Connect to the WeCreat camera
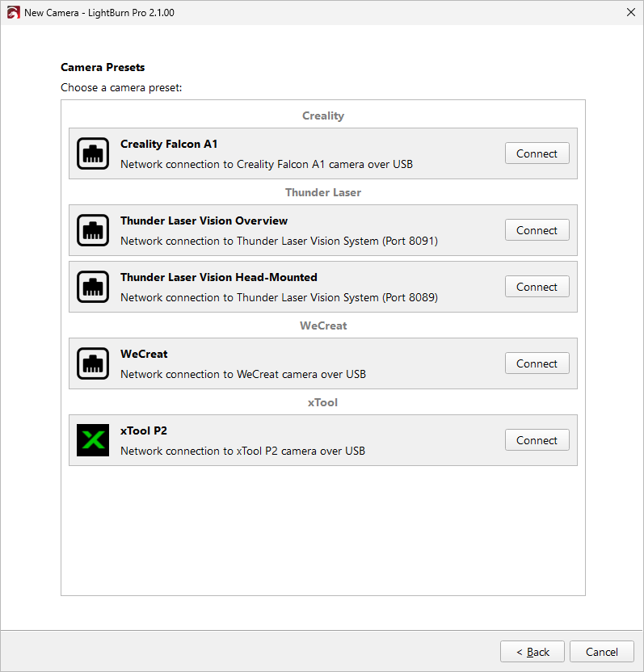 [537, 363]
